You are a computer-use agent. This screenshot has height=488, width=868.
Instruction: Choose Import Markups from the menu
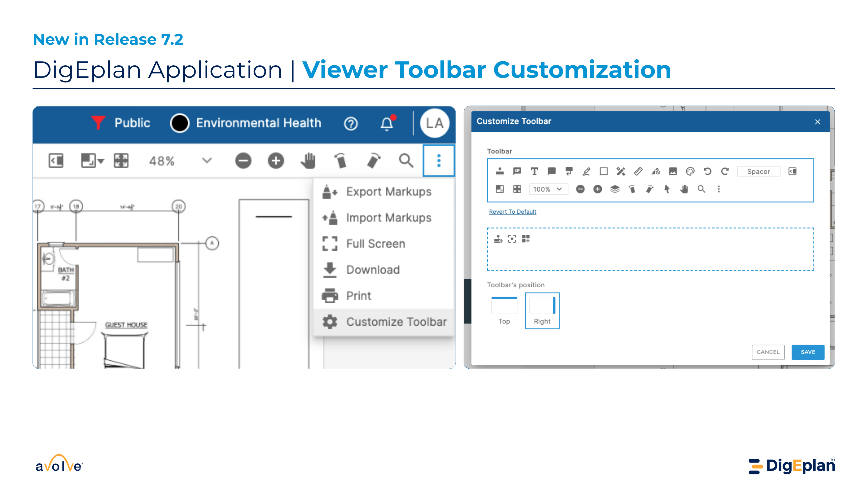pos(384,217)
